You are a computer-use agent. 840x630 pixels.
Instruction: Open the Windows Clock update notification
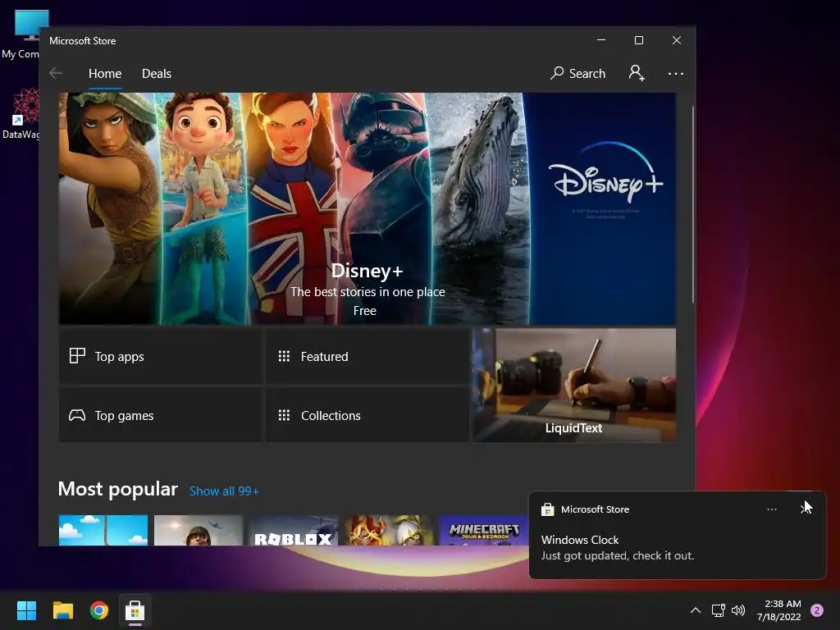pyautogui.click(x=677, y=535)
